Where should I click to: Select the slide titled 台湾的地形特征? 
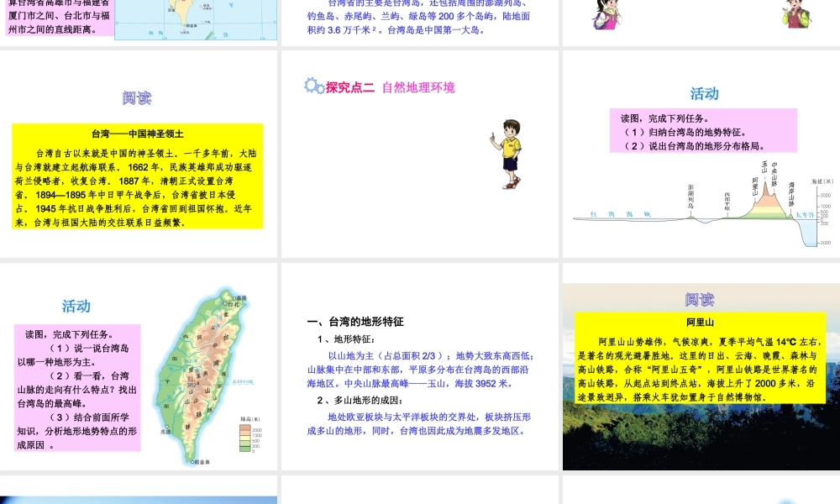point(420,366)
